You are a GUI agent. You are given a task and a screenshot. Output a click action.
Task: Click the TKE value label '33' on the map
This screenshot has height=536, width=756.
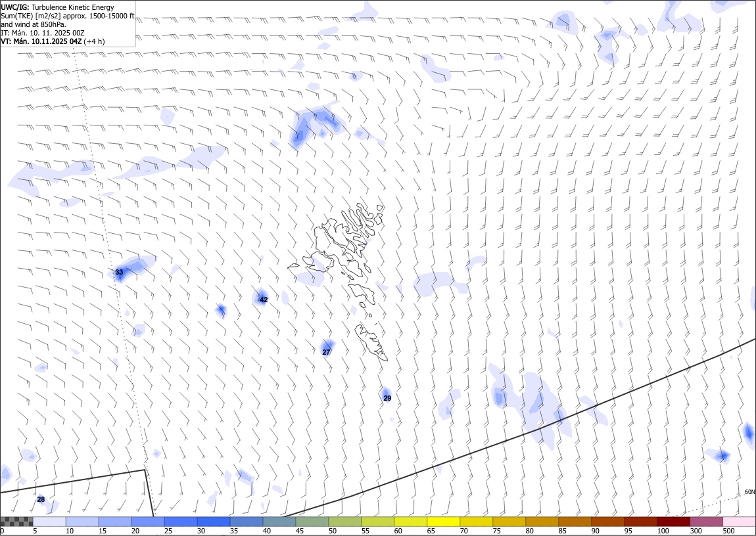pos(119,272)
